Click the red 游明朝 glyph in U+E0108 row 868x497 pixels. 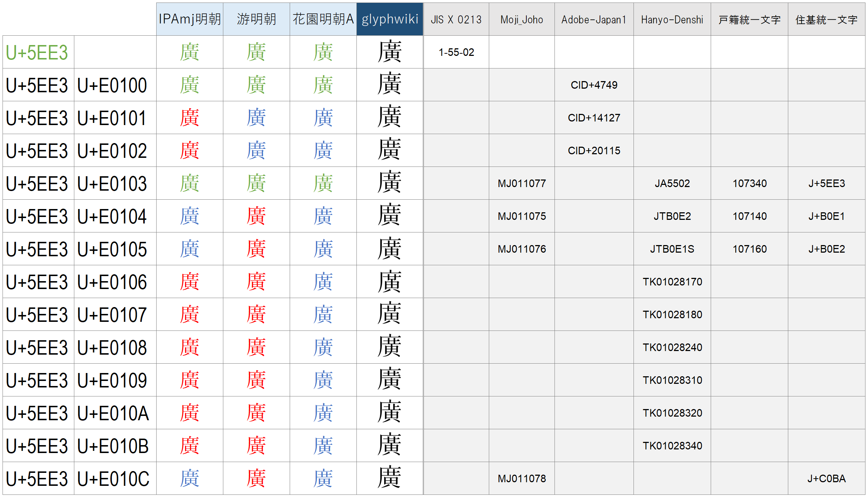coord(257,347)
